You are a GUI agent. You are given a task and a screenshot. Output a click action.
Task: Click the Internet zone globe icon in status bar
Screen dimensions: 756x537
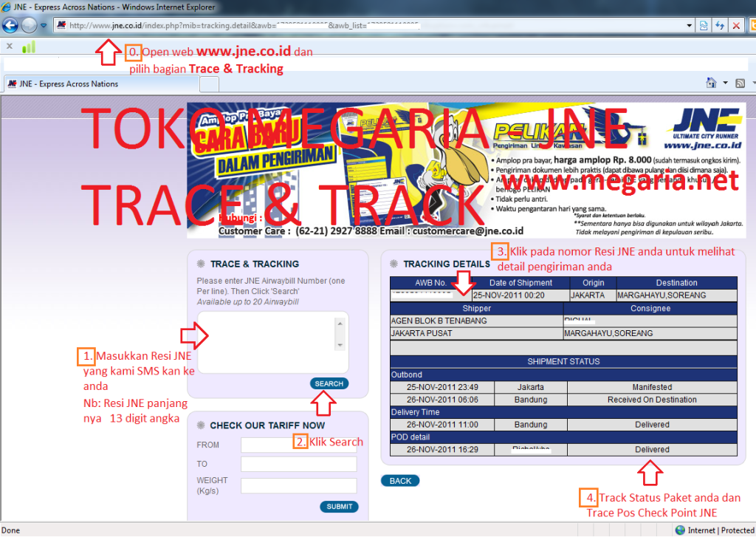[680, 530]
